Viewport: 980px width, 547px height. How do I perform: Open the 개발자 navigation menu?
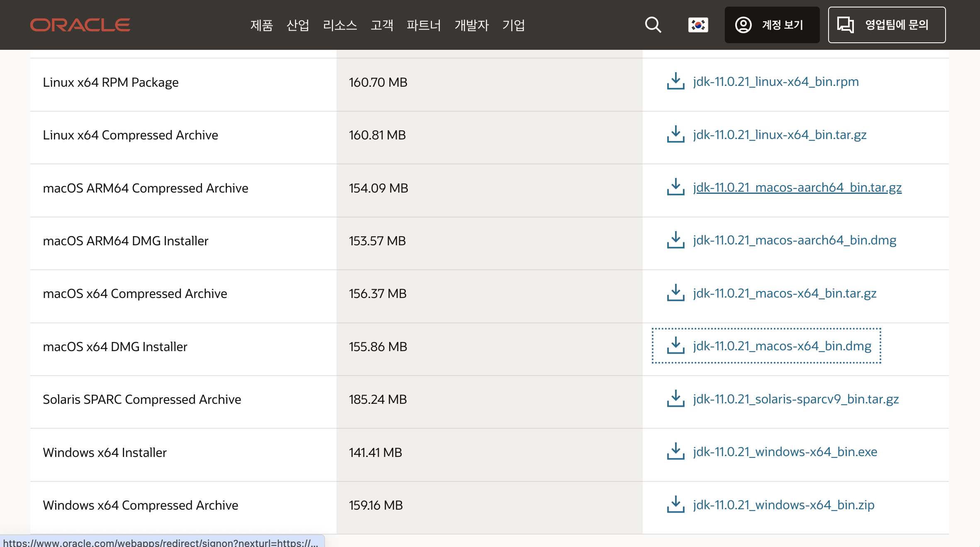tap(471, 25)
